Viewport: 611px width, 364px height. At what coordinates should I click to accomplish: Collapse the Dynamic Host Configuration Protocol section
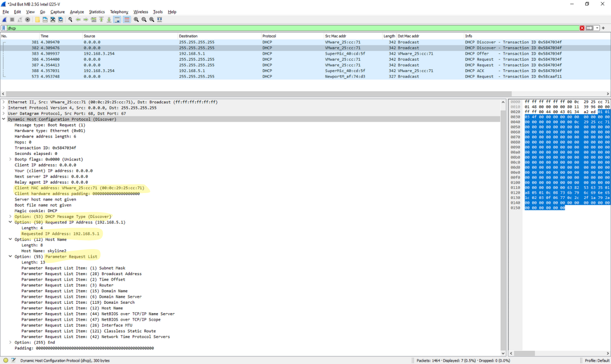(x=3, y=119)
